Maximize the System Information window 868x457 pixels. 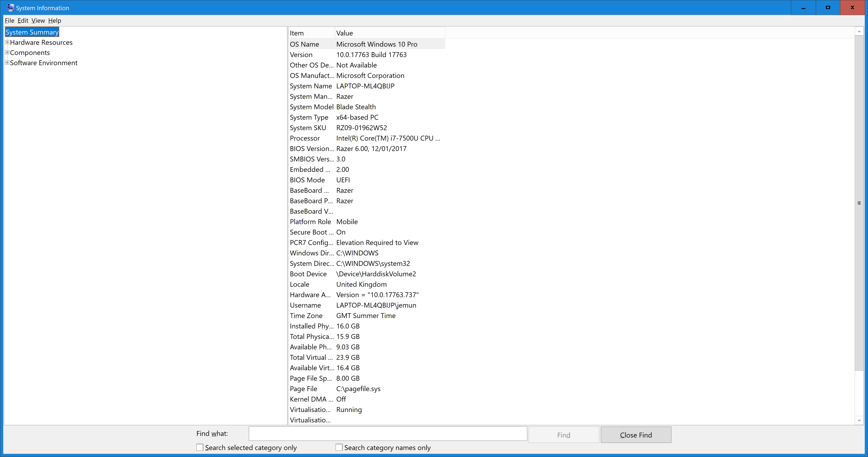pyautogui.click(x=828, y=7)
